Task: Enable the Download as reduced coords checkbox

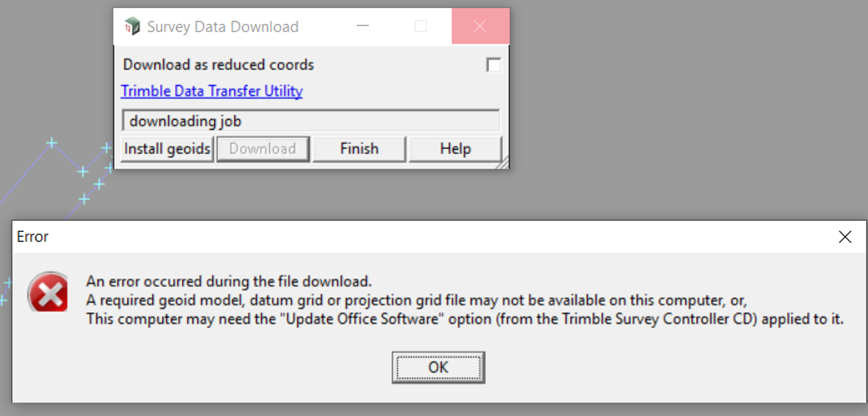Action: (493, 65)
